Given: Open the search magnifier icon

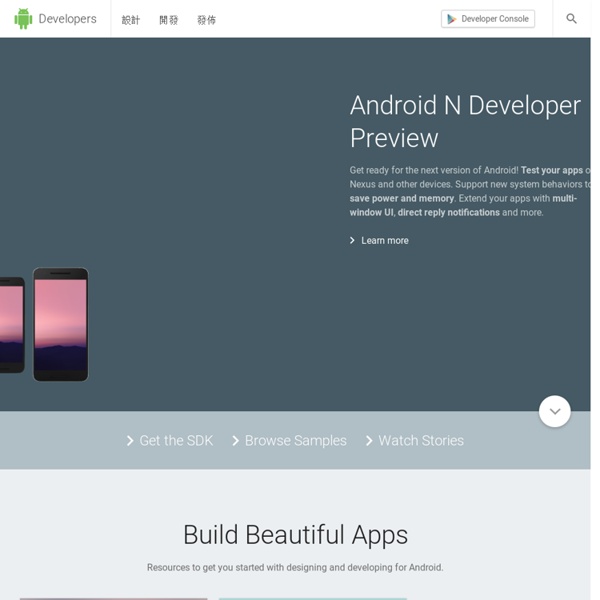Looking at the screenshot, I should point(571,19).
